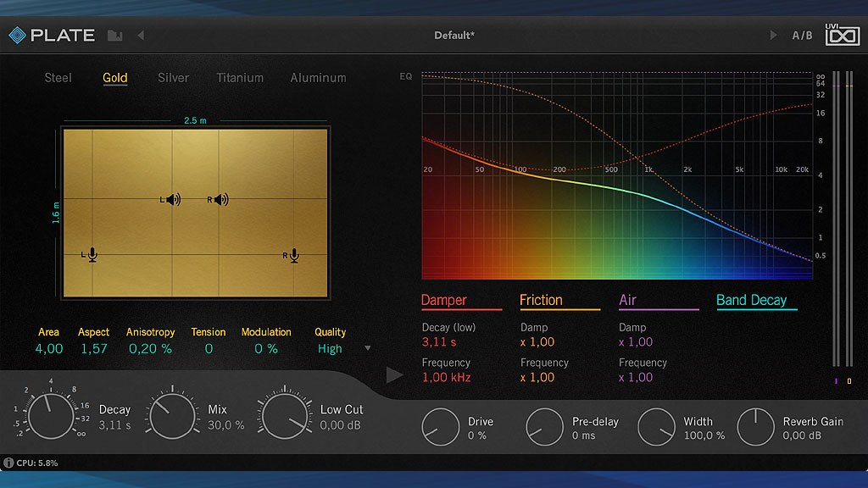The height and width of the screenshot is (488, 868).
Task: Click the Titanium material option
Action: (240, 78)
